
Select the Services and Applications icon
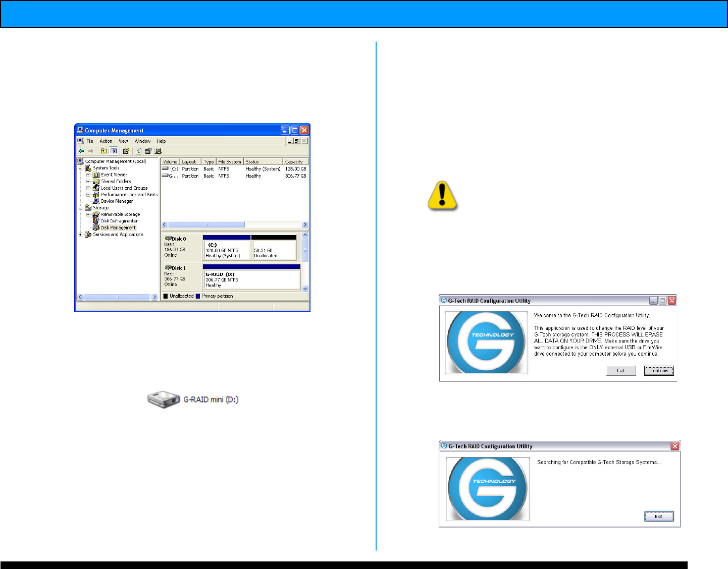(x=88, y=234)
